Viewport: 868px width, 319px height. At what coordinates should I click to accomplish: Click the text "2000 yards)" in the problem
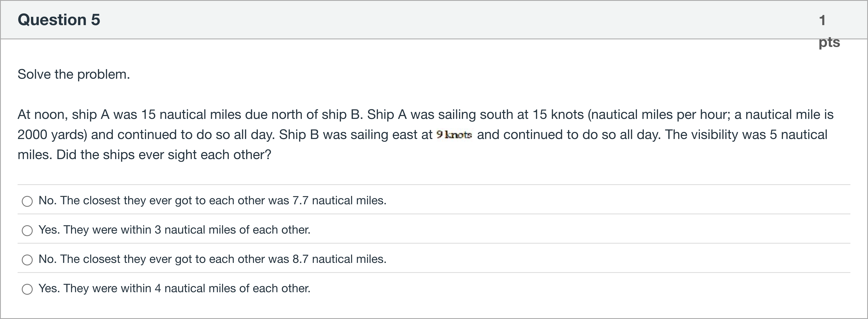tap(52, 135)
